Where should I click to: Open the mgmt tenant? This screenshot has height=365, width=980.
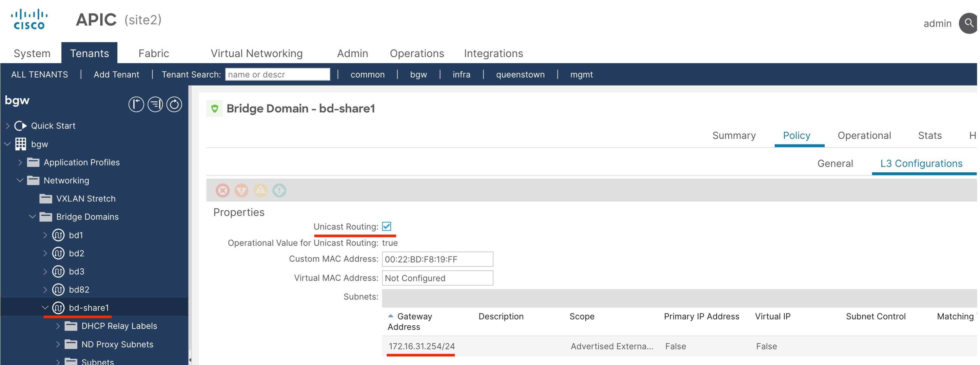(x=581, y=74)
